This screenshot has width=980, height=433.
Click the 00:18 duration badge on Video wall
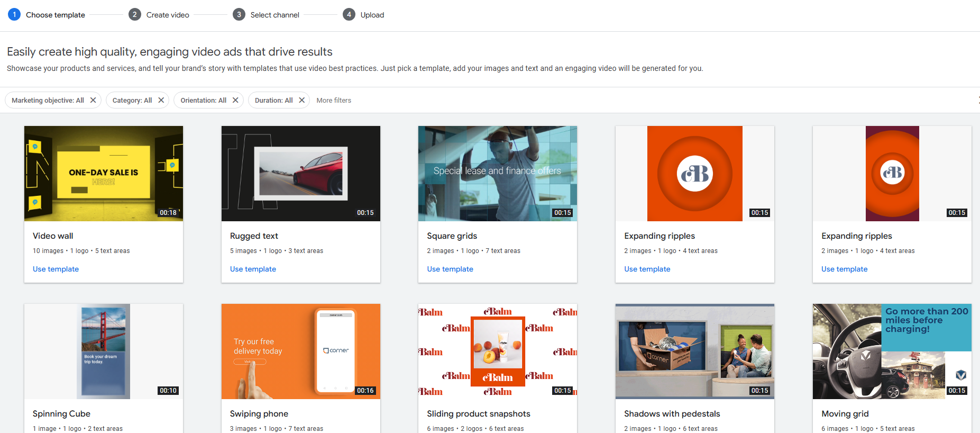pyautogui.click(x=168, y=213)
